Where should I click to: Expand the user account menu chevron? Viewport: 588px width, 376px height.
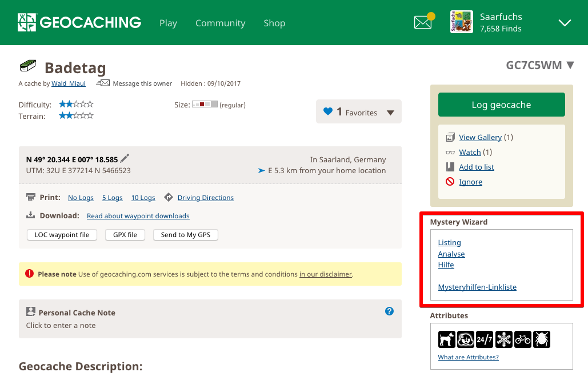click(x=565, y=23)
